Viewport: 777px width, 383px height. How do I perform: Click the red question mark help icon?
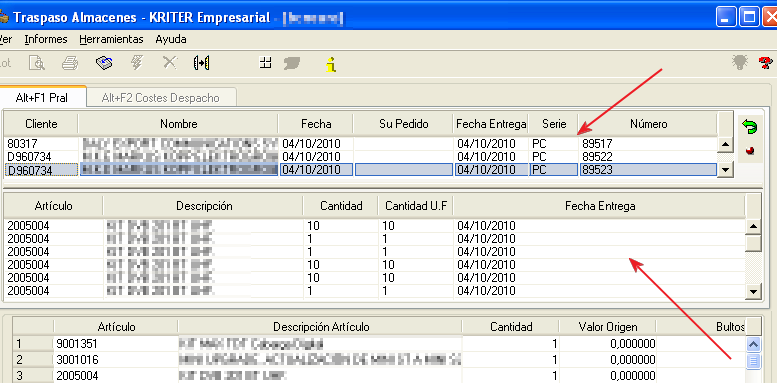point(766,63)
